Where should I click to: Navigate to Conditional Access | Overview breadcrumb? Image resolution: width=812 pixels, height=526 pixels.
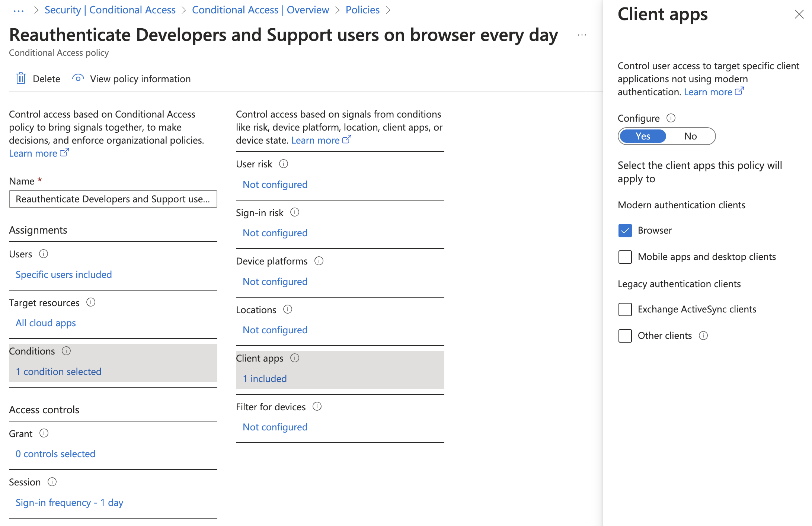tap(260, 10)
